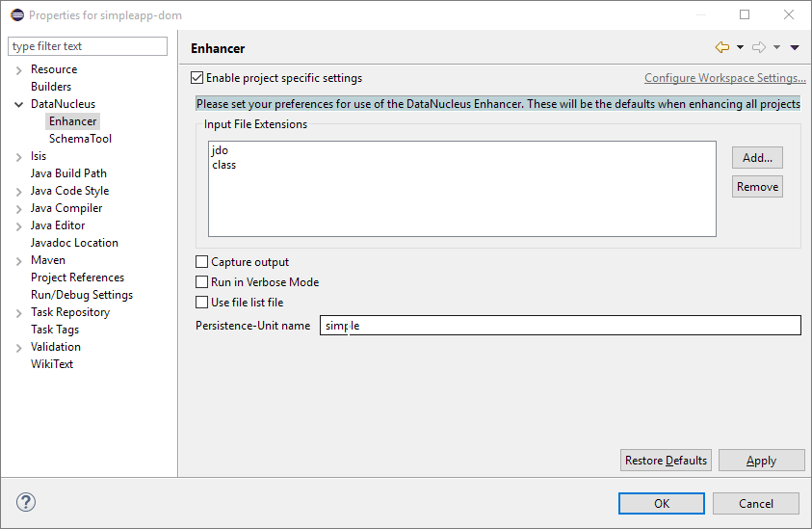Click the Persistence-Unit name field
This screenshot has width=812, height=529.
click(561, 326)
